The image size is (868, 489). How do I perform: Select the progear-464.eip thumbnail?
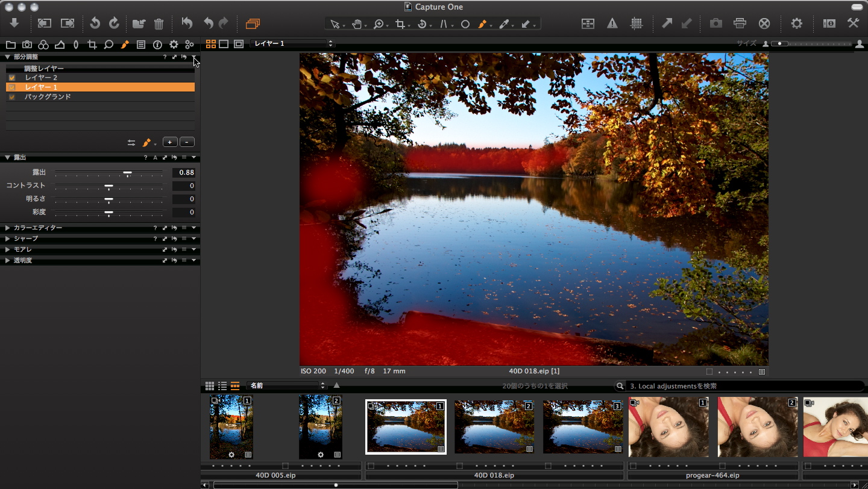coord(668,427)
